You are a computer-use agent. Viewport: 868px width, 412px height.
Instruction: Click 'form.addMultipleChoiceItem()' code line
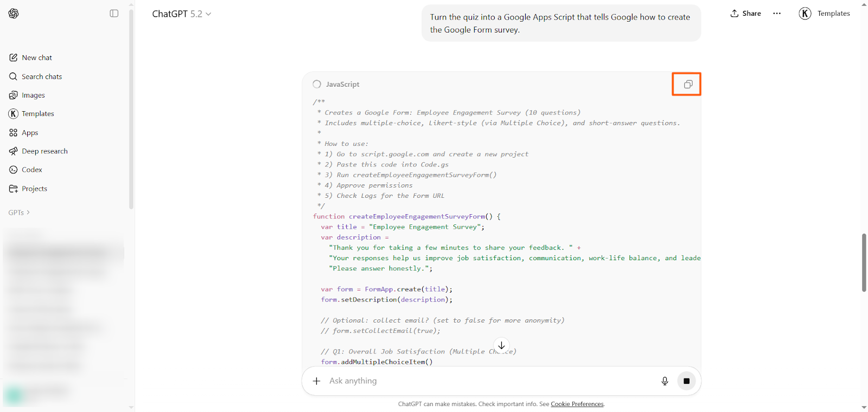376,362
